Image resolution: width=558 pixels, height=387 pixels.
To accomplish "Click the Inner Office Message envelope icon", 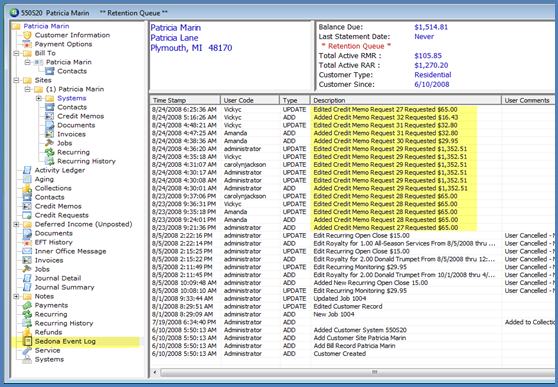I will 27,251.
